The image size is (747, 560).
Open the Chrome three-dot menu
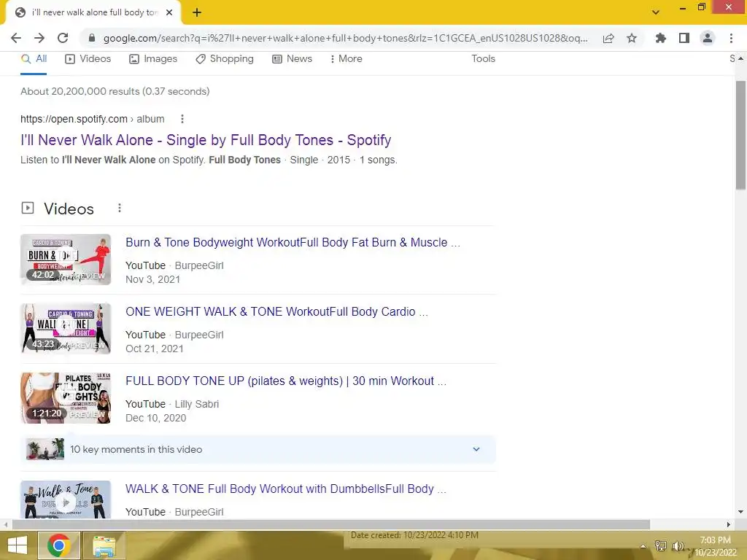[731, 38]
